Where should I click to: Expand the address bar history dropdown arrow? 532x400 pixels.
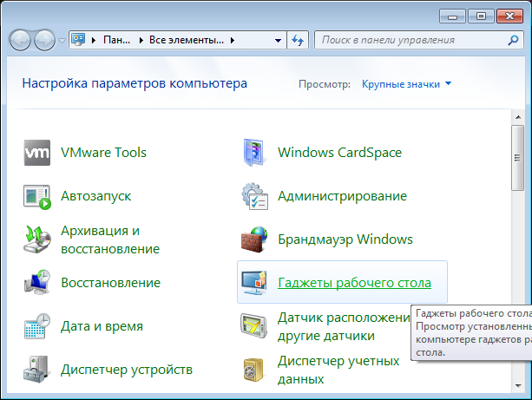point(278,41)
